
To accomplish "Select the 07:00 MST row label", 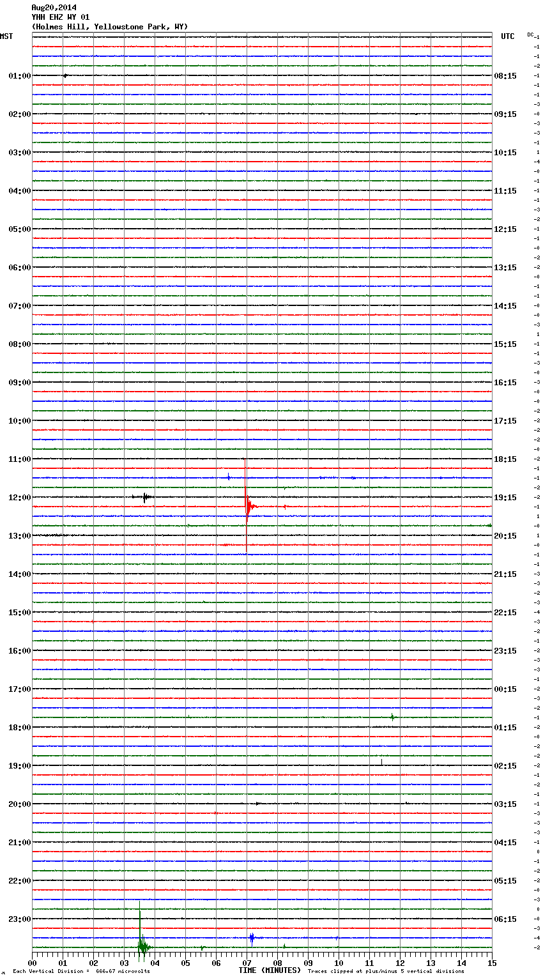I will tap(19, 306).
